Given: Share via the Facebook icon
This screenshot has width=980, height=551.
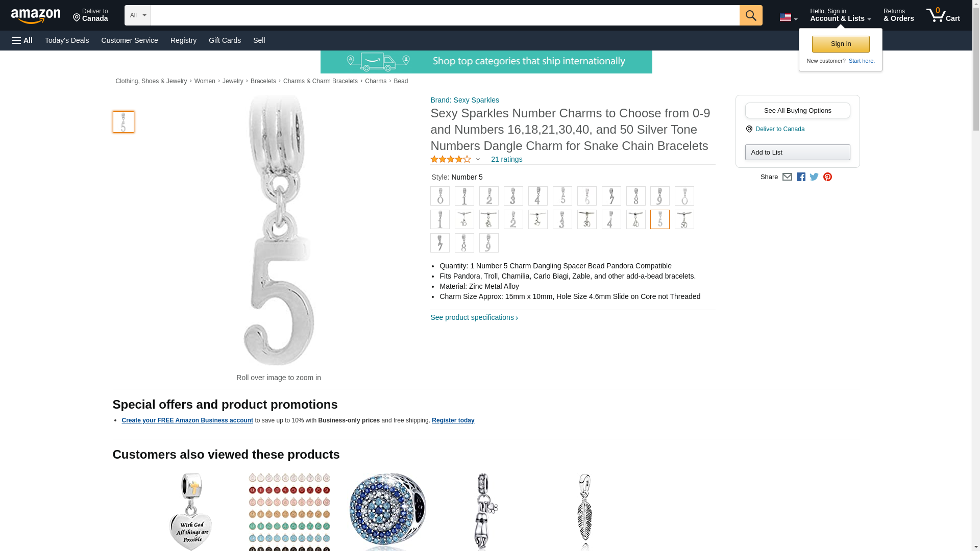Looking at the screenshot, I should tap(800, 177).
